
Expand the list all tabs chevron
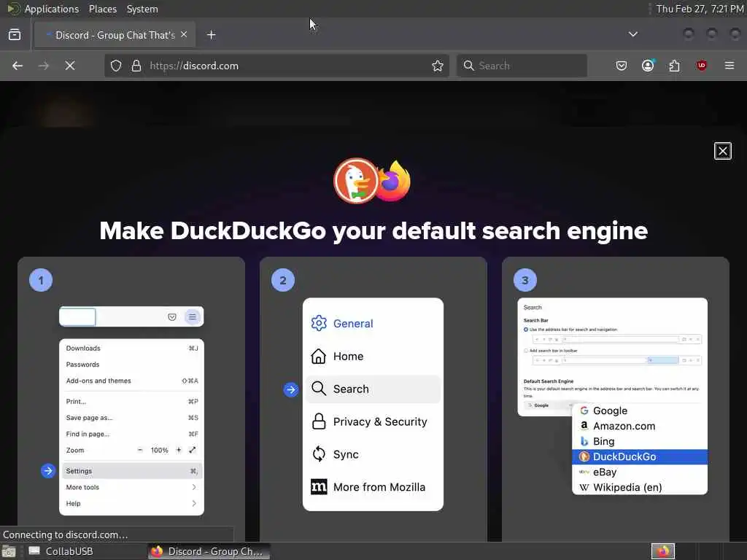[632, 34]
